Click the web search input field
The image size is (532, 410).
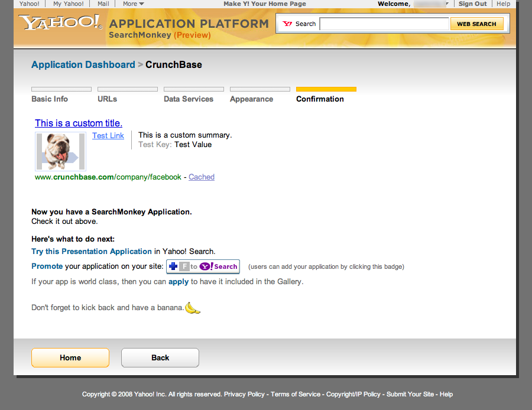pos(384,24)
